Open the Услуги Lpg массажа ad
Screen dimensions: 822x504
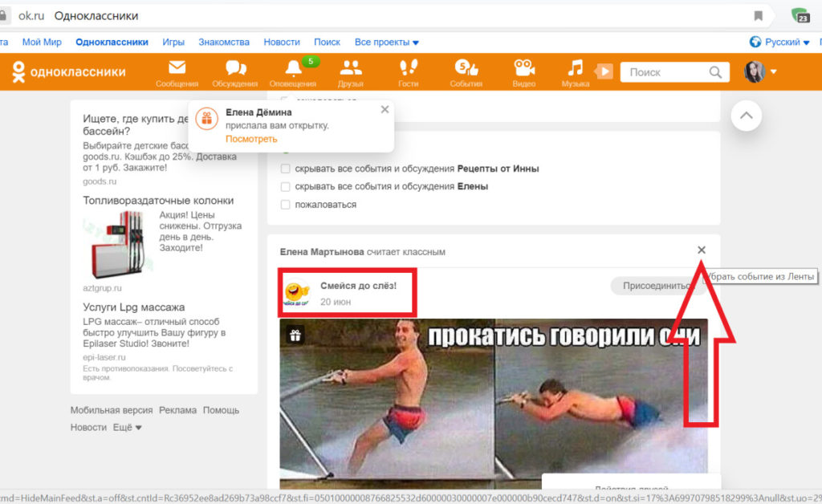(134, 307)
